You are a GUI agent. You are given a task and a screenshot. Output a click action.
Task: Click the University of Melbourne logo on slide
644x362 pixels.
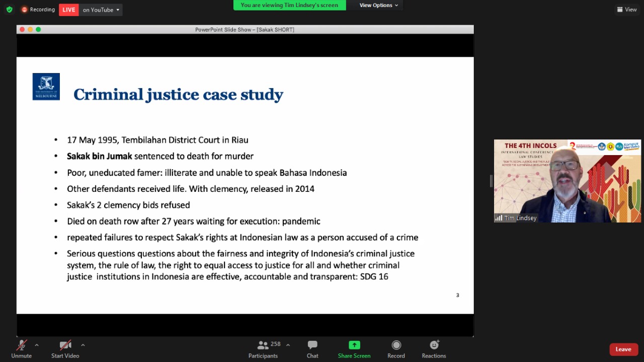coord(46,87)
